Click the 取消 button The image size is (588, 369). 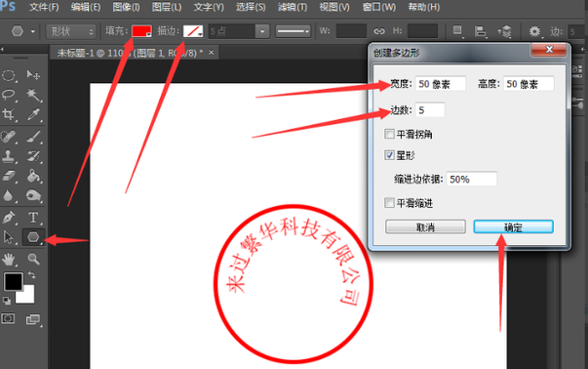425,226
